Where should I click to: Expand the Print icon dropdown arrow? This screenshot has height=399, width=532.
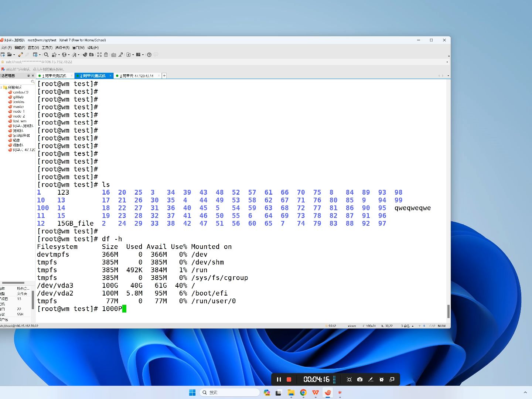[x=59, y=55]
